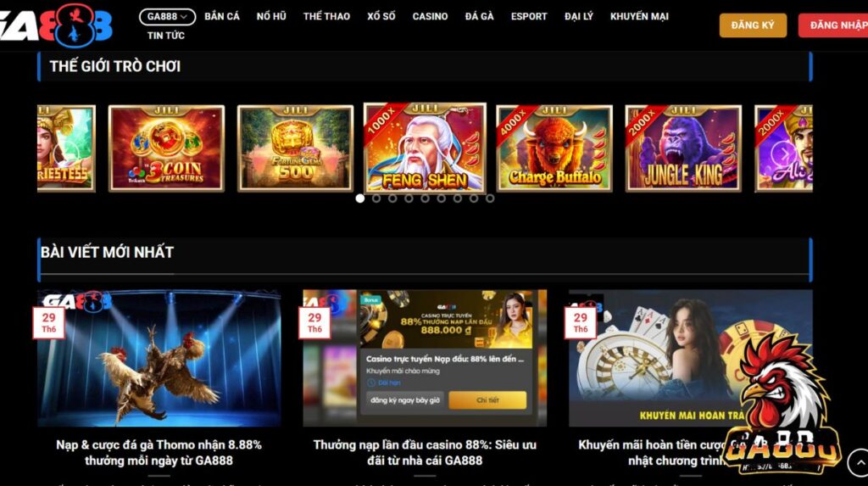Open the Thomo cockfighting article thumbnail
Image resolution: width=868 pixels, height=486 pixels.
coord(159,358)
